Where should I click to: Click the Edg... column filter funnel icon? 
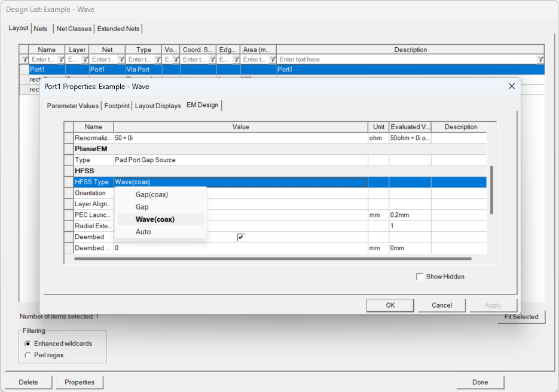(x=236, y=60)
